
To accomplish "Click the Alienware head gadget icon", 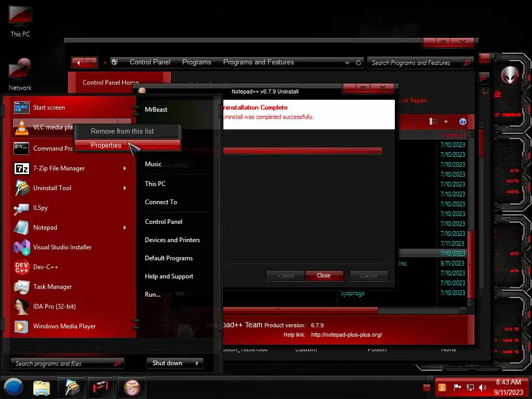I will tap(510, 75).
